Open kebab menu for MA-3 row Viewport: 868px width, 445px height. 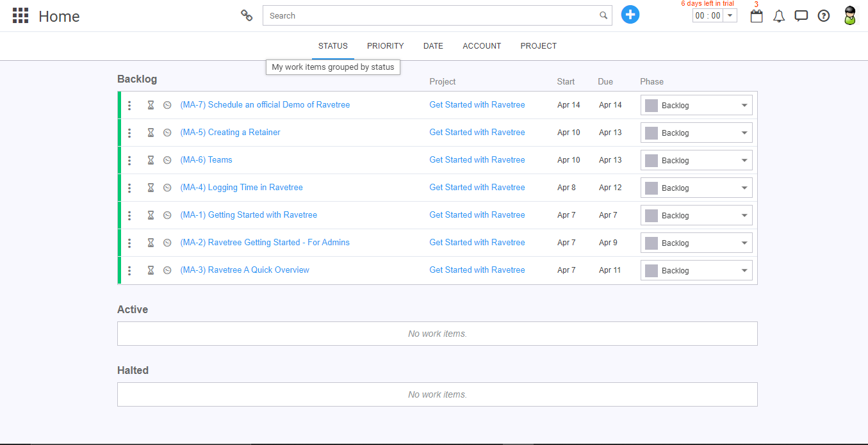click(x=129, y=270)
